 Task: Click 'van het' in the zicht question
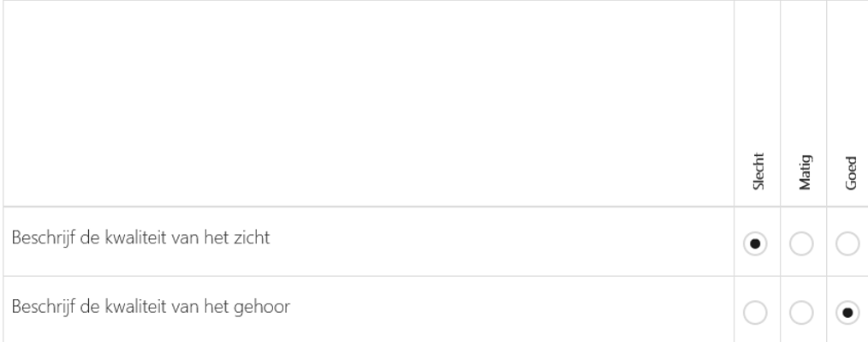(200, 237)
